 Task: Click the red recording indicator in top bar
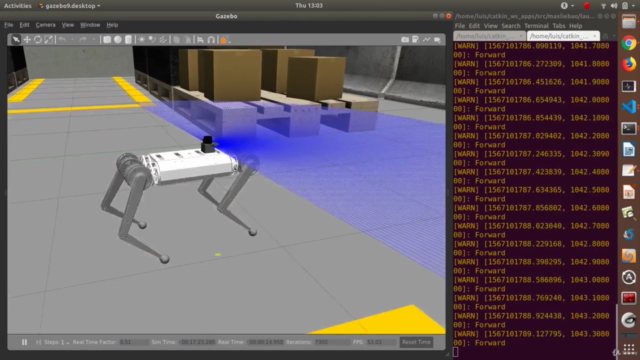tap(587, 6)
